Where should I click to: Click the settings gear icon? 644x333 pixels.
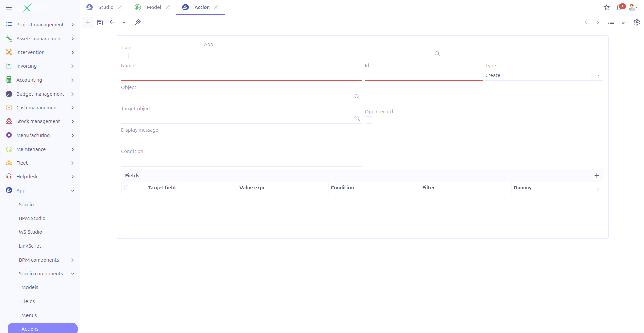(637, 22)
